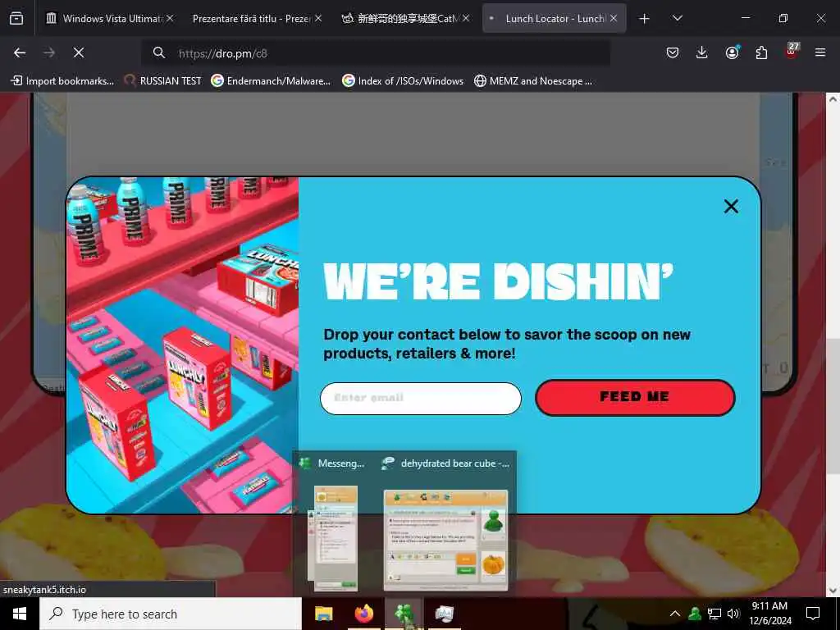Viewport: 840px width, 630px height.
Task: Click the fourth taskbar app icon
Action: (444, 614)
